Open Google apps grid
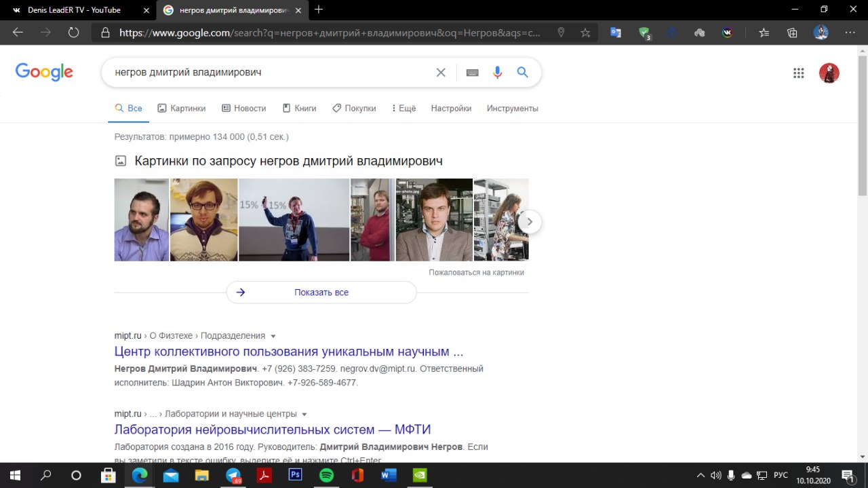Image resolution: width=868 pixels, height=488 pixels. pos(798,73)
